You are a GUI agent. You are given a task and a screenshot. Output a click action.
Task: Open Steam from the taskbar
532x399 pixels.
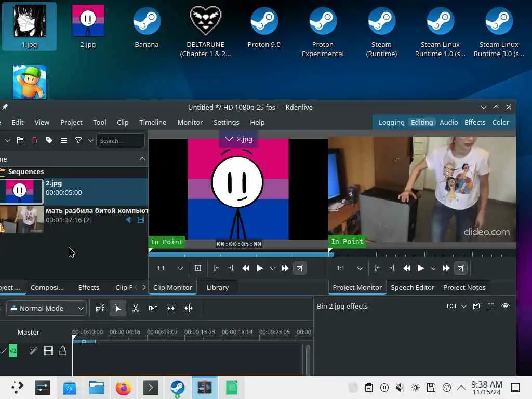click(177, 388)
